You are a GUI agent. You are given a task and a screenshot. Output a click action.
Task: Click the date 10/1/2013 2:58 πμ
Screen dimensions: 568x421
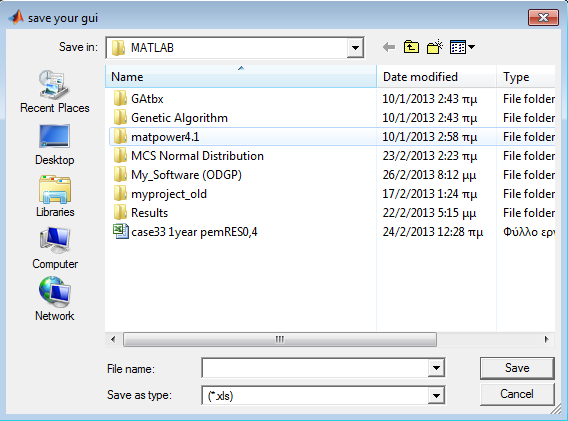pyautogui.click(x=430, y=137)
